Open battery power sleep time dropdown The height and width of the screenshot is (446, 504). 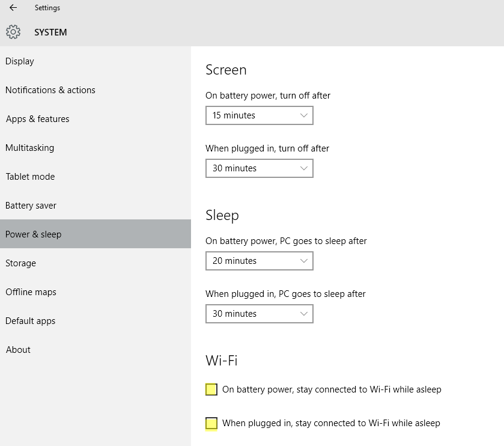pos(260,261)
